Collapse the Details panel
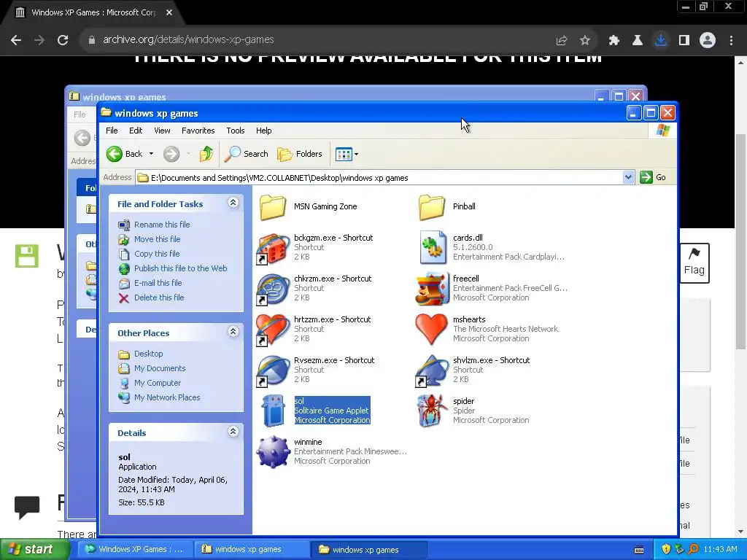Viewport: 747px width, 560px height. click(x=233, y=432)
